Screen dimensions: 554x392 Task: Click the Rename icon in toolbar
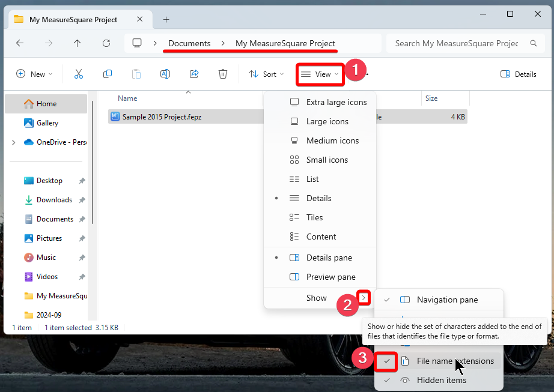point(165,74)
